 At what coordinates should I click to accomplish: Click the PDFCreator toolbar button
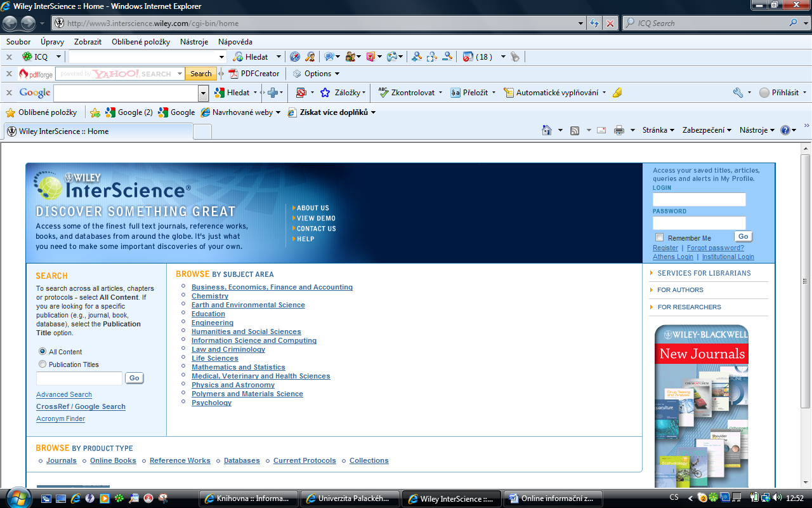coord(254,74)
